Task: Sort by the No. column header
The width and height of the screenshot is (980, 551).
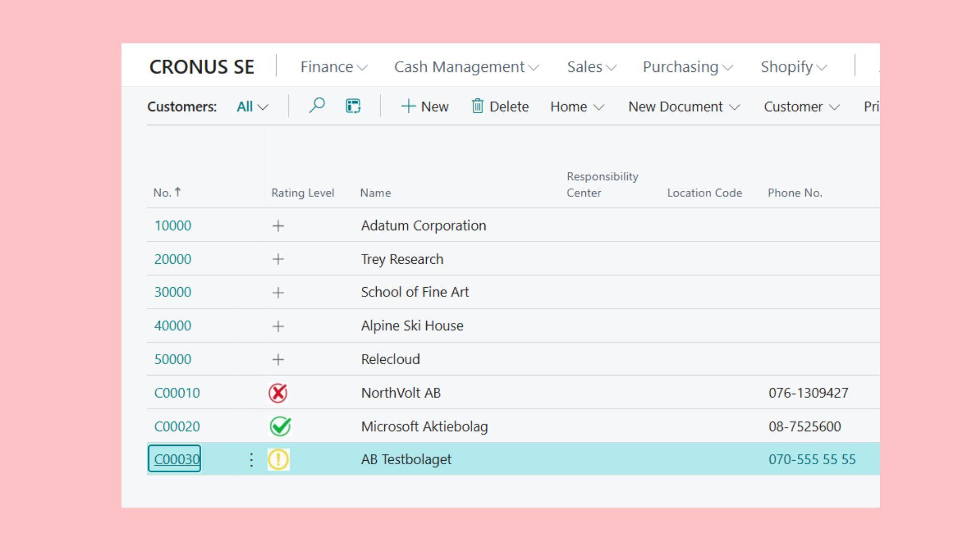Action: pos(167,192)
